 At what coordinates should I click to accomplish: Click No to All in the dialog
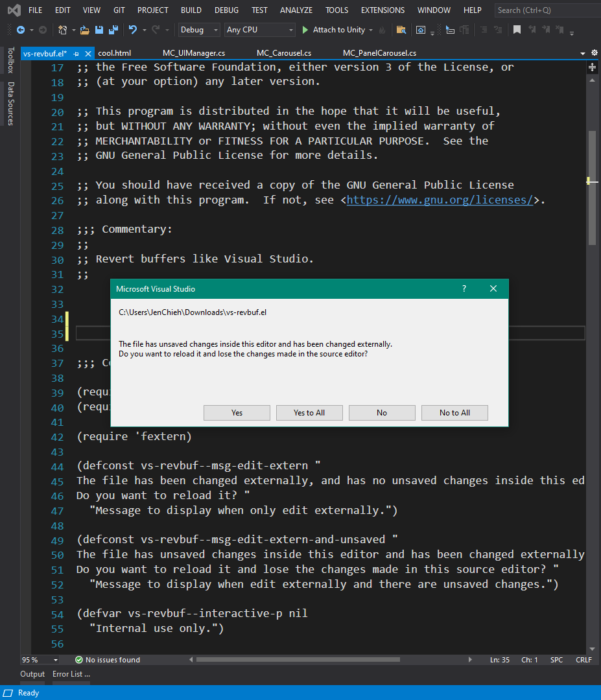point(454,413)
